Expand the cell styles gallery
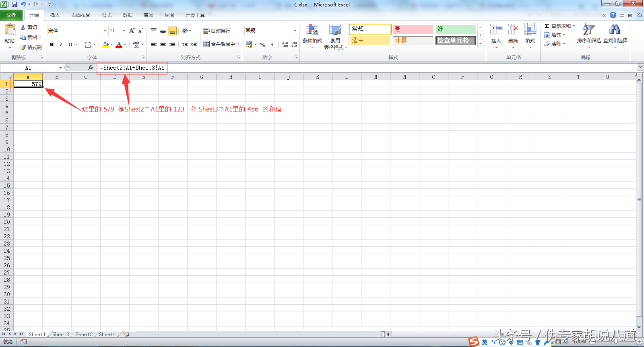 (480, 43)
